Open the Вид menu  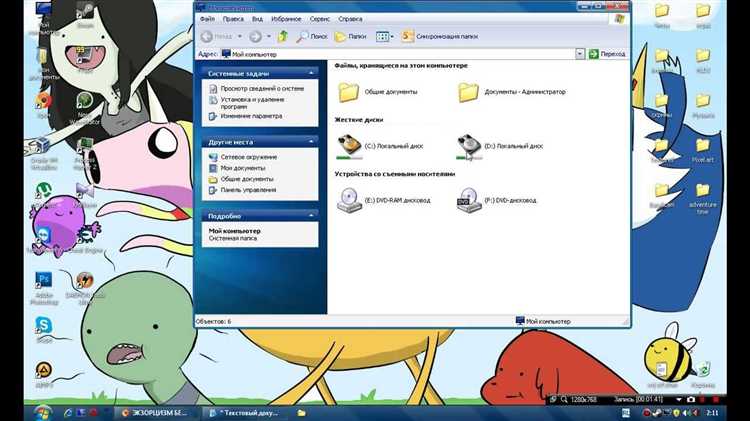(257, 19)
